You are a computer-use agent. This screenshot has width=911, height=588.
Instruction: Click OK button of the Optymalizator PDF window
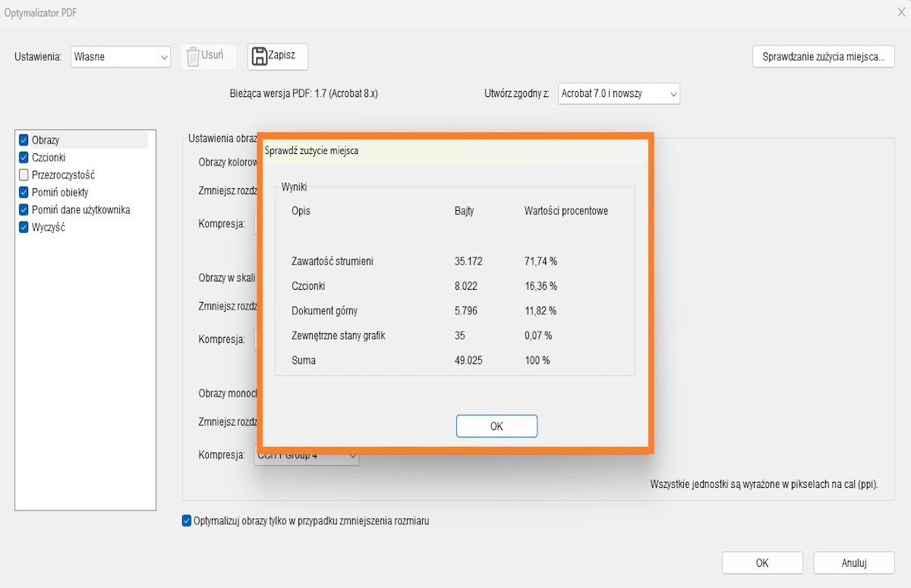[762, 563]
